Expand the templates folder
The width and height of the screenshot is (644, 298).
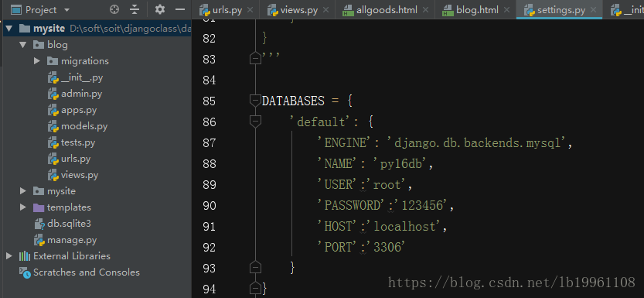tap(23, 207)
